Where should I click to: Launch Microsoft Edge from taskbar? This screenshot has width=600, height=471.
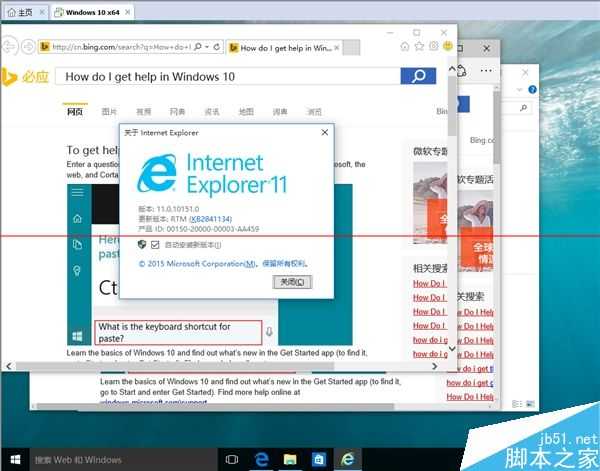(x=262, y=459)
